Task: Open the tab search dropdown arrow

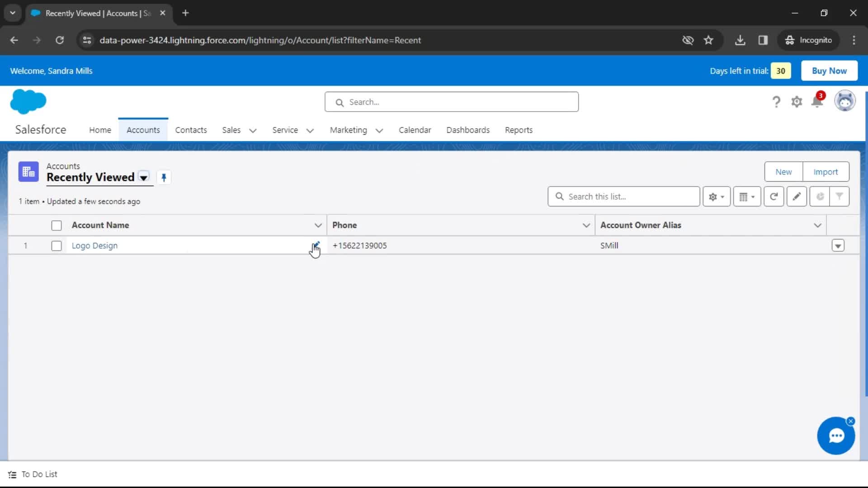Action: [x=13, y=13]
